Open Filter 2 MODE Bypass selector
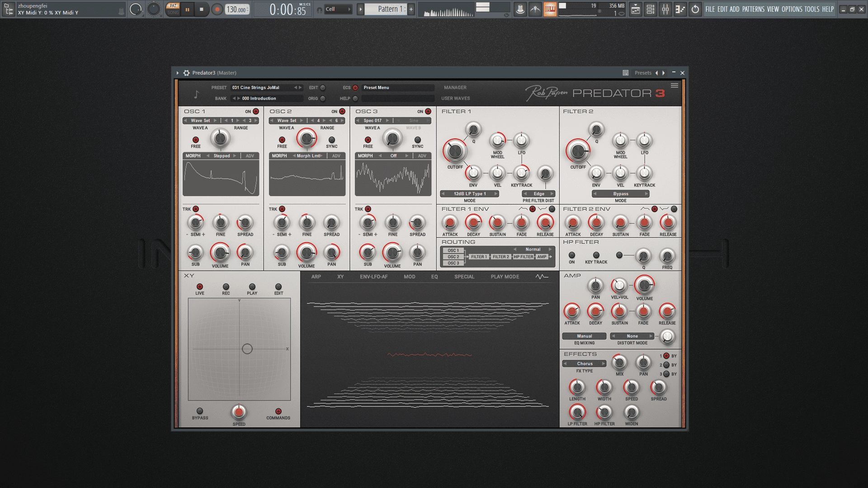 tap(621, 194)
